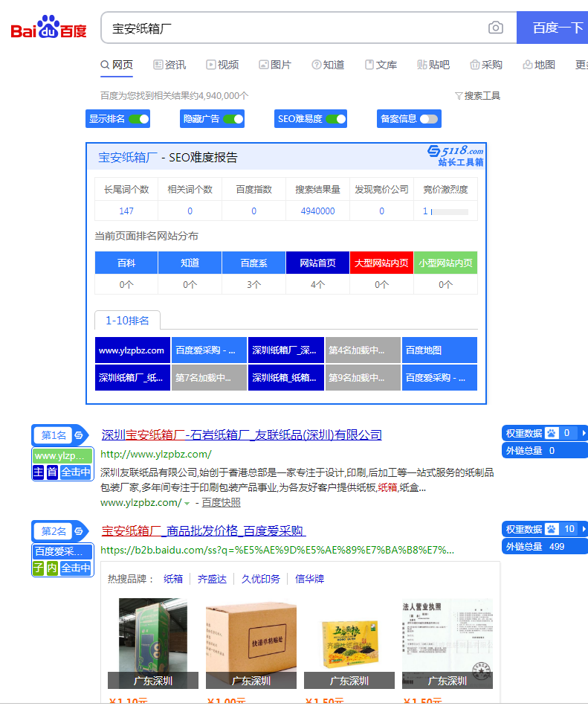Click 5118 icon beside 第1名 badge
The width and height of the screenshot is (588, 712).
click(79, 435)
